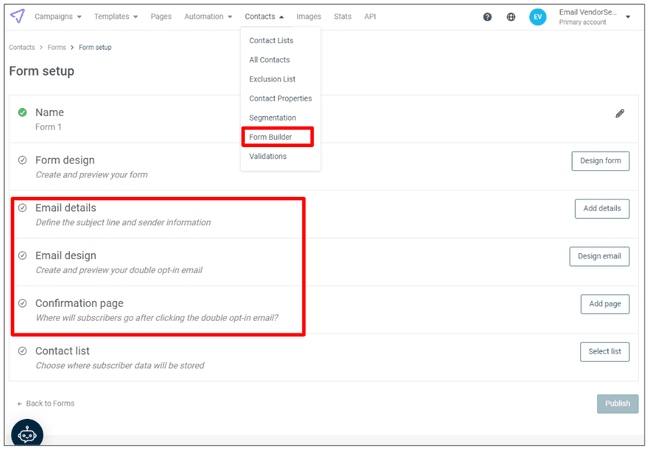Click the globe language icon
Screen dimensions: 650x452
511,17
